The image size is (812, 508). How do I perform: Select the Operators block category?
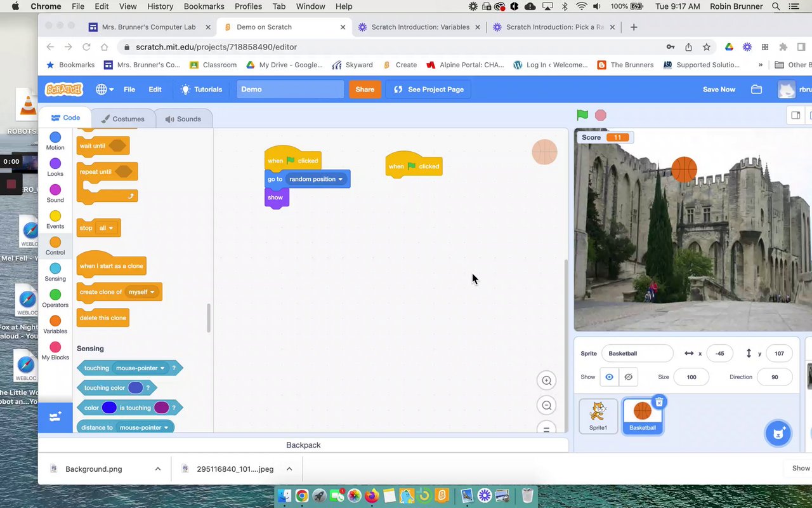pyautogui.click(x=55, y=298)
